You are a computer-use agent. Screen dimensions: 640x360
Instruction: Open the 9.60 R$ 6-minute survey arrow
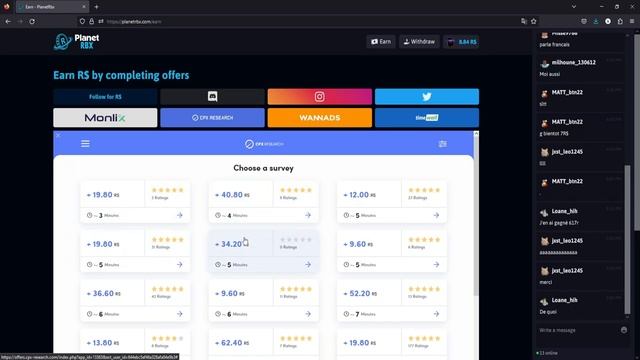pyautogui.click(x=308, y=314)
